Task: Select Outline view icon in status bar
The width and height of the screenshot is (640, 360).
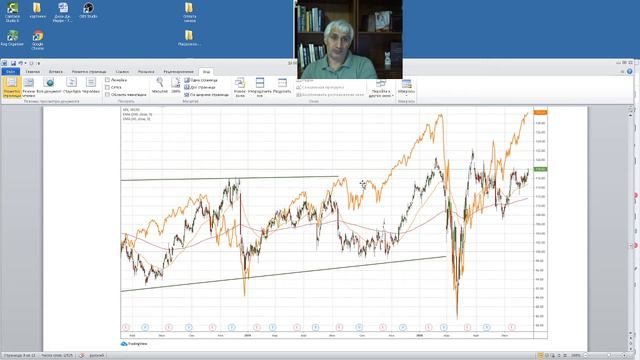Action: [559, 356]
